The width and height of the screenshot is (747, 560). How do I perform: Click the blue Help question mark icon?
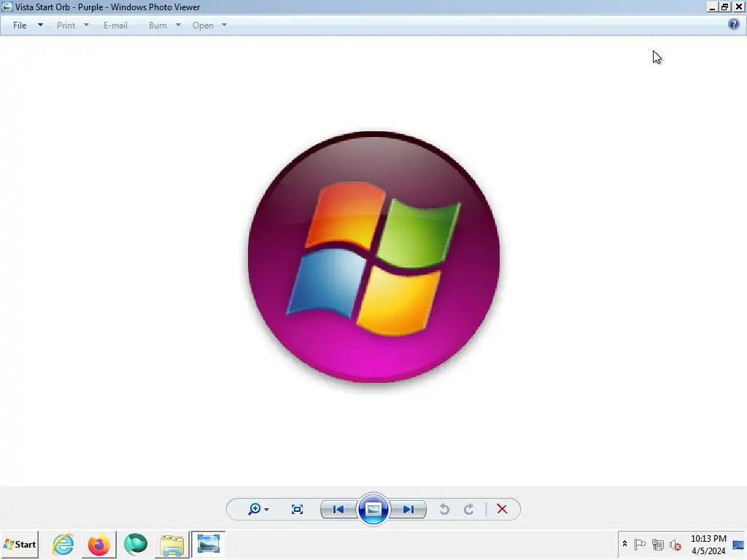(x=734, y=24)
